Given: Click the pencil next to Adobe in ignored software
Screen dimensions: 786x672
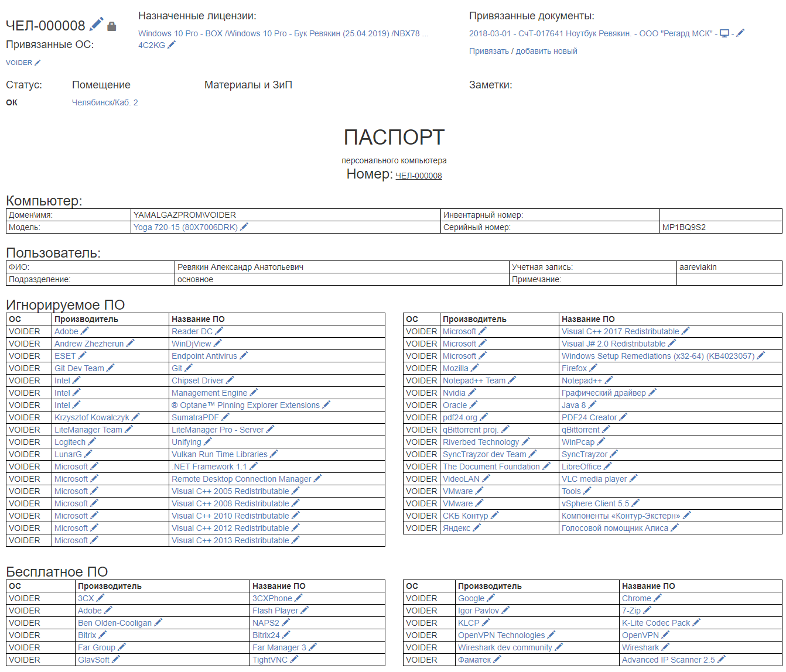Looking at the screenshot, I should [x=85, y=331].
